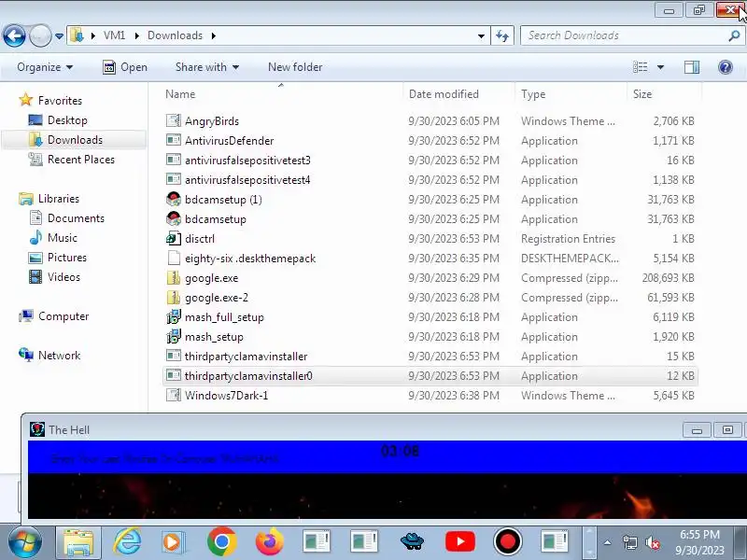This screenshot has height=560, width=747.
Task: Open Help with the question mark icon
Action: pyautogui.click(x=726, y=67)
